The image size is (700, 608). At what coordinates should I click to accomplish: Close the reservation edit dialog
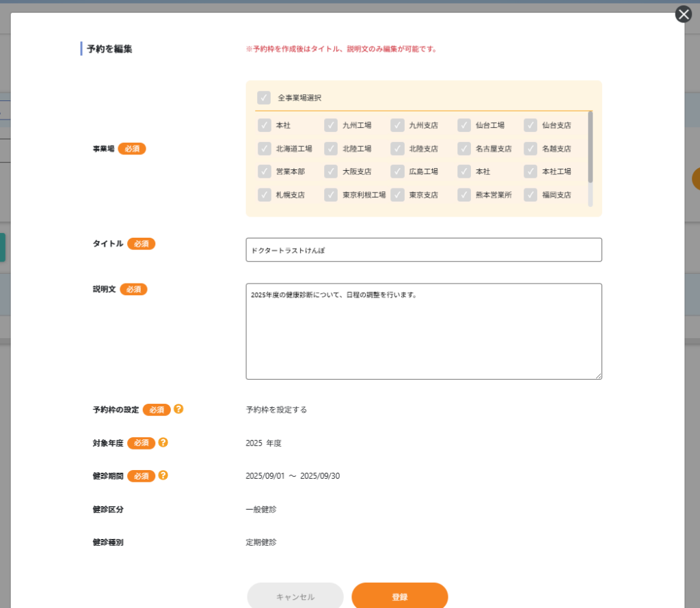(x=683, y=14)
